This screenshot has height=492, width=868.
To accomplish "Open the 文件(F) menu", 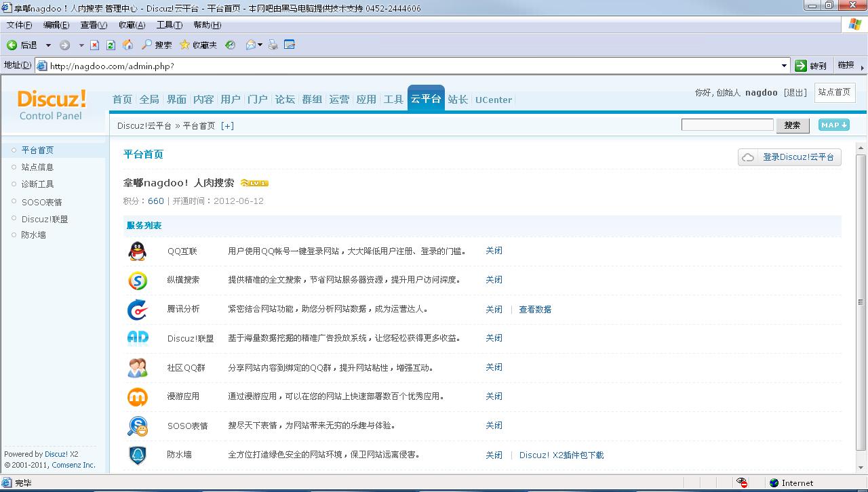I will click(19, 25).
